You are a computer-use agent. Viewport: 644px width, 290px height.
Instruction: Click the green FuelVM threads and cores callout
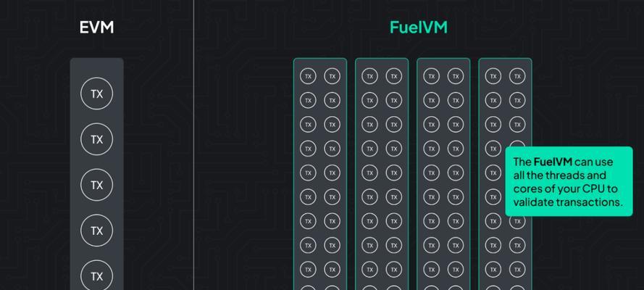pyautogui.click(x=569, y=181)
